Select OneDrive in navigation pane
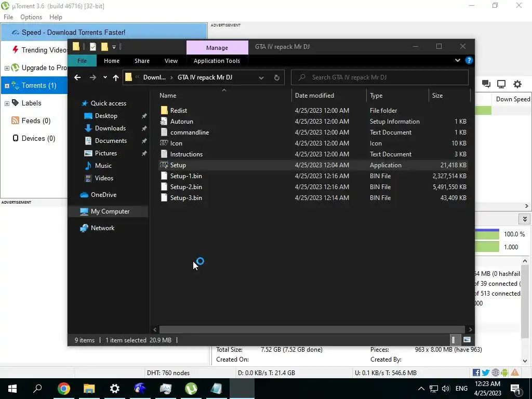Viewport: 532px width, 399px height. pos(103,195)
